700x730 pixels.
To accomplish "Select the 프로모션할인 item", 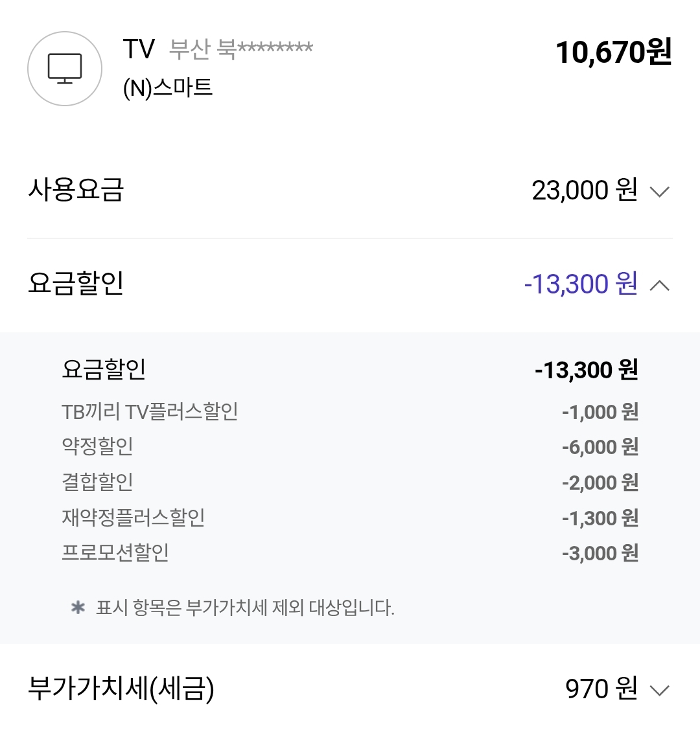I will click(115, 553).
